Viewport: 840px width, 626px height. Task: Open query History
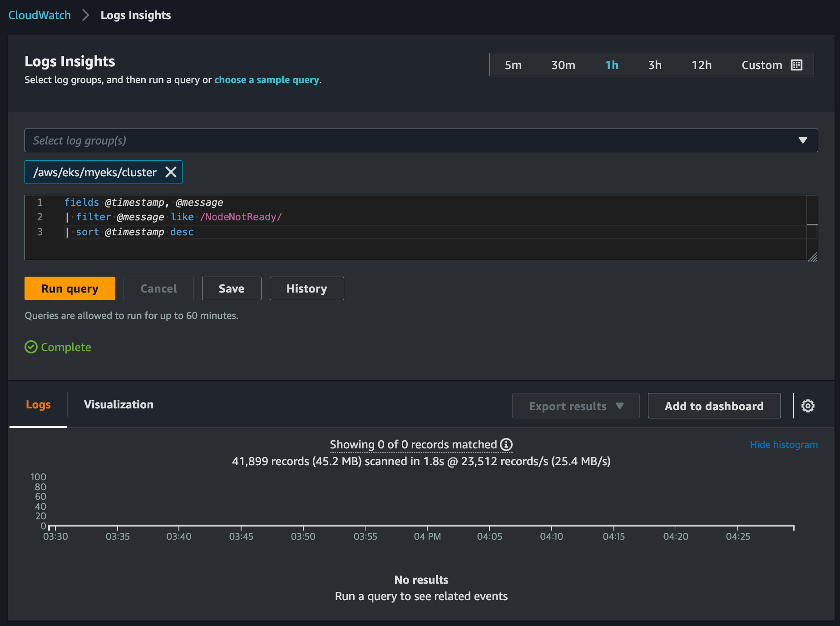306,288
